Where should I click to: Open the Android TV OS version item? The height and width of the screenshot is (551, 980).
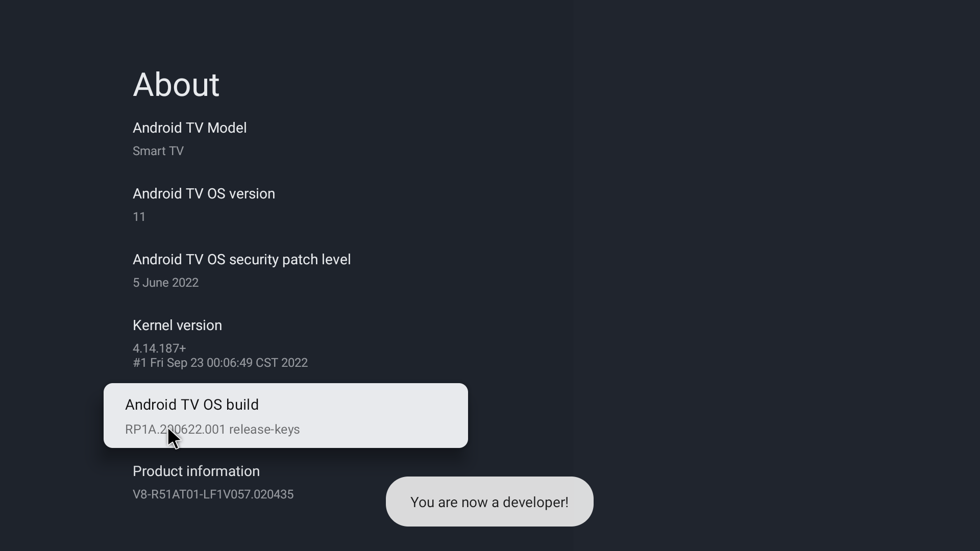[x=204, y=194]
